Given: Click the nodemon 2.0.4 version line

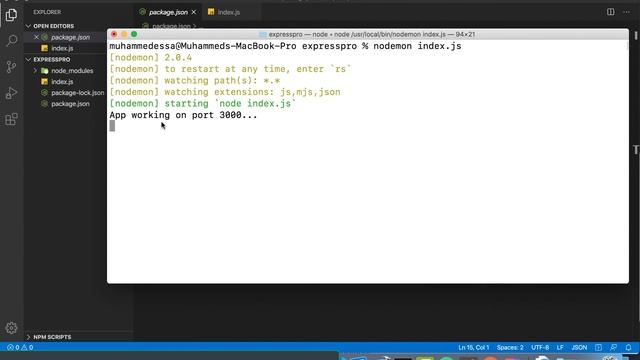Looking at the screenshot, I should pyautogui.click(x=151, y=58).
